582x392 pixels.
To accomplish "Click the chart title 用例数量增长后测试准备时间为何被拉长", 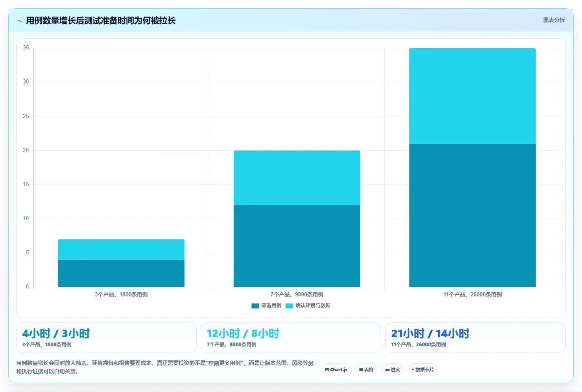I will pos(101,20).
